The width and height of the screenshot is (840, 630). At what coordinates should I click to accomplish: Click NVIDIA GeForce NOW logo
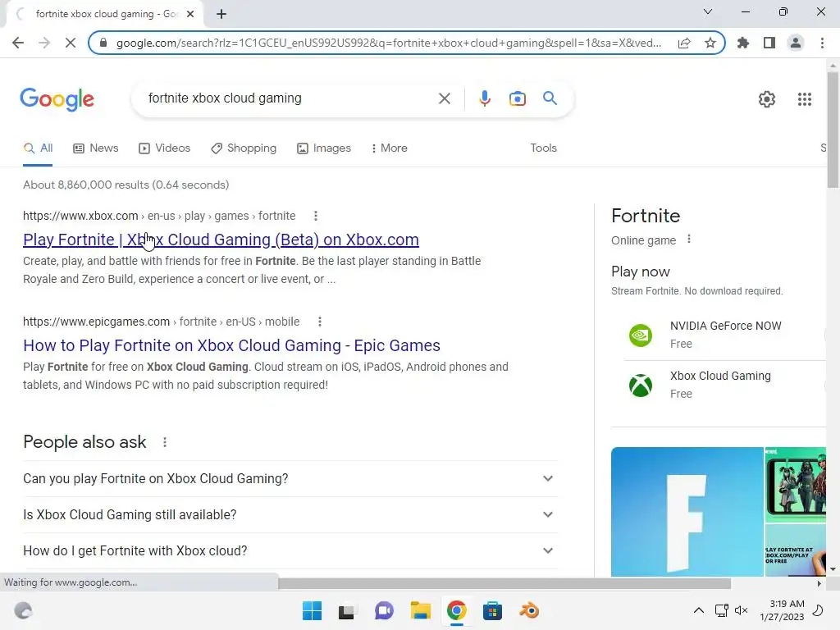point(640,336)
